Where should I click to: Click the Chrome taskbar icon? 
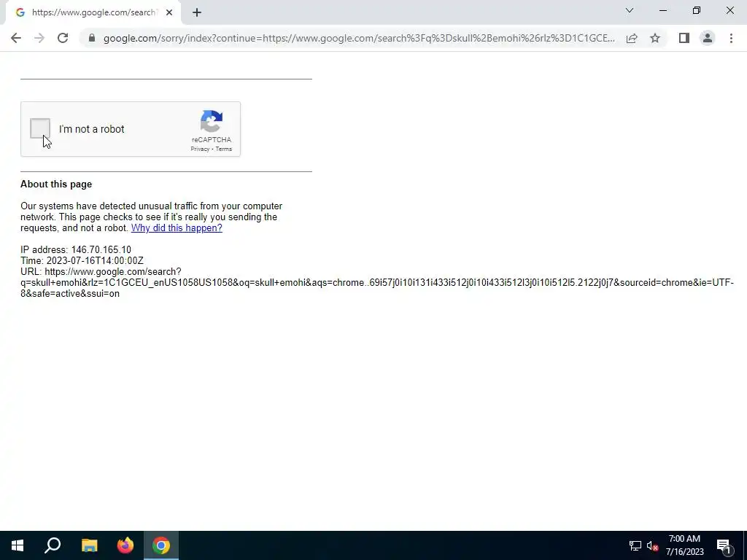[161, 545]
